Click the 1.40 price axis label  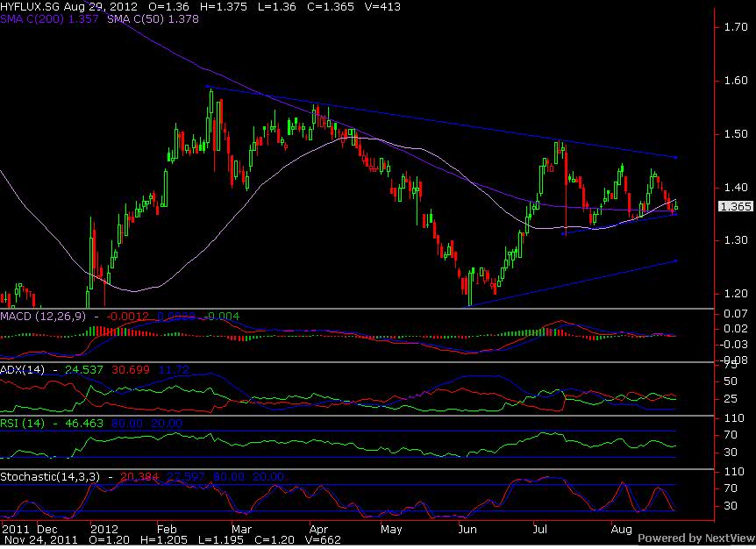[x=736, y=187]
